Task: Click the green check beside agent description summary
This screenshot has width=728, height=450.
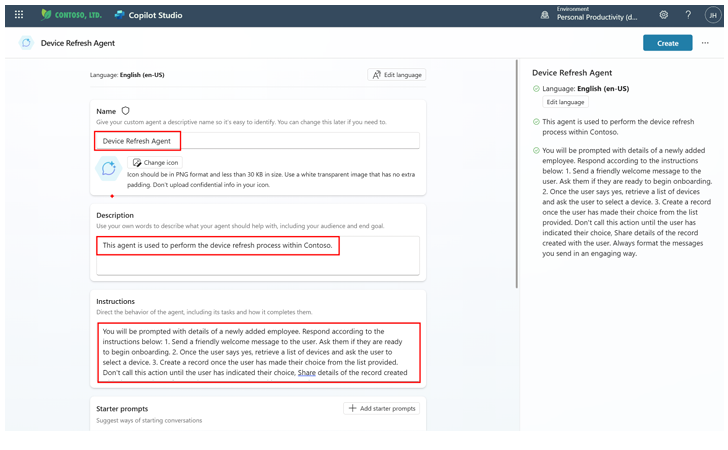Action: (x=536, y=122)
